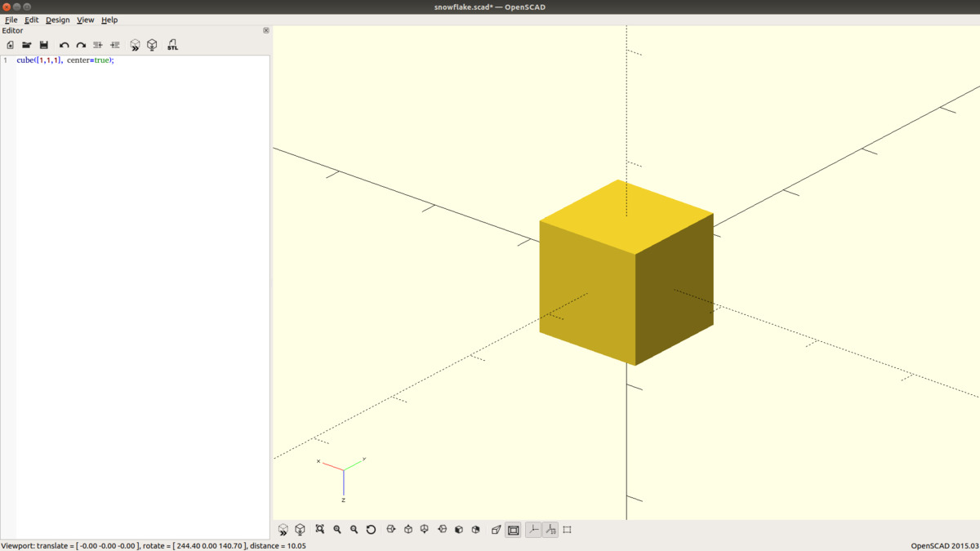980x551 pixels.
Task: Click the New file icon in editor toolbar
Action: (10, 45)
